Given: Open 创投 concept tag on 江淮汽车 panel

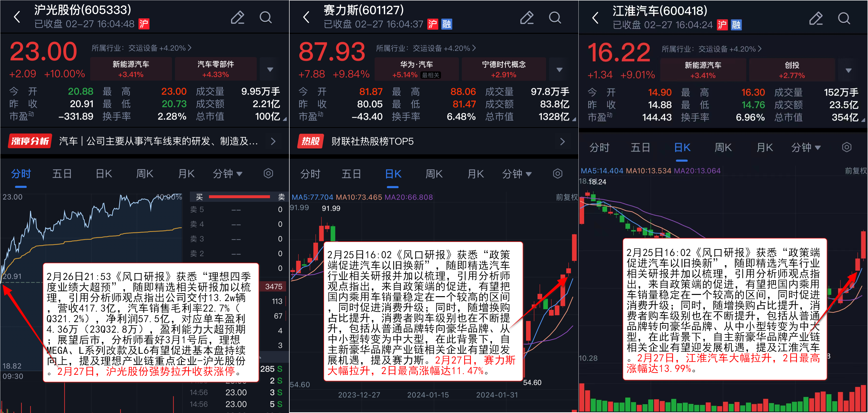Looking at the screenshot, I should pos(792,70).
